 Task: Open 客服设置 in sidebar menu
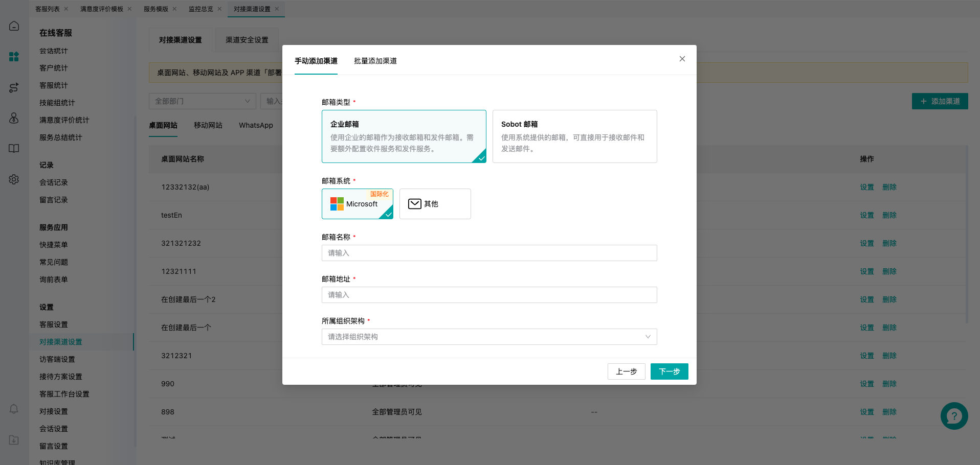click(54, 324)
